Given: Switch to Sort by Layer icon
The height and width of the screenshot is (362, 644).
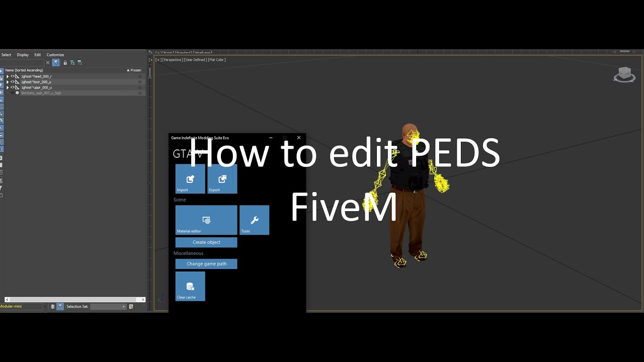Looking at the screenshot, I should point(53,307).
